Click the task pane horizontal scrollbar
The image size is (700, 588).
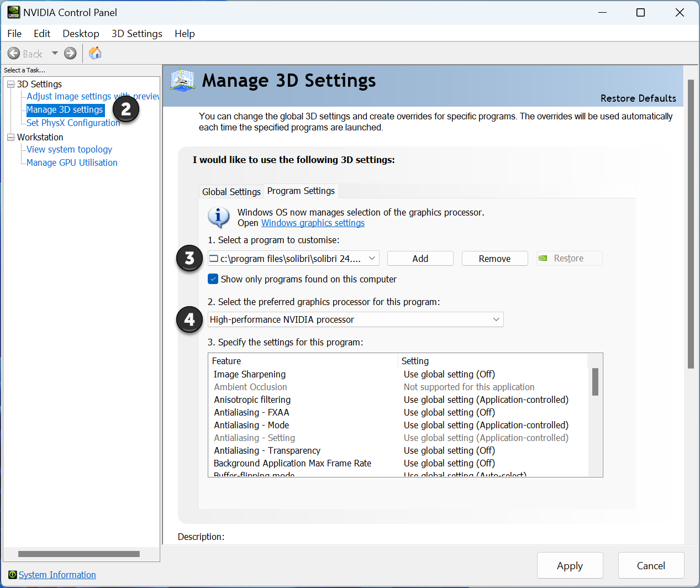pos(79,554)
